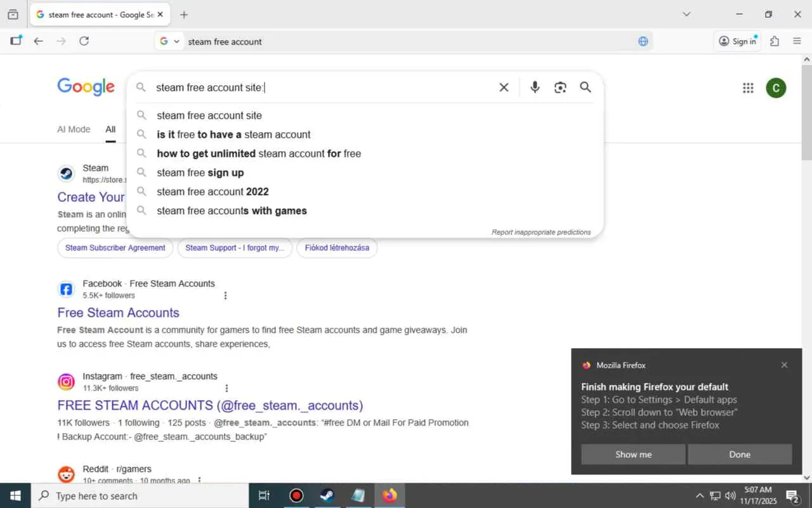The width and height of the screenshot is (812, 508).
Task: Open Google Lens image search
Action: 560,88
